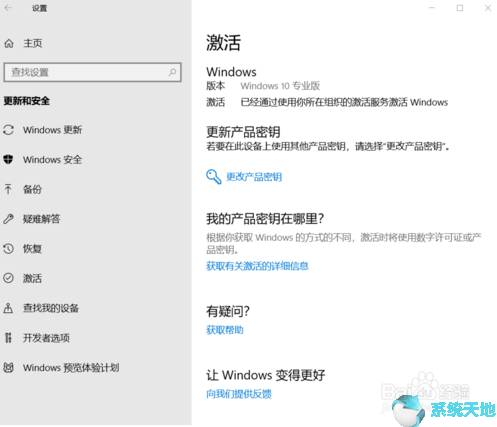Open Windows 预览体验计划 in the sidebar
The width and height of the screenshot is (497, 427).
point(71,368)
